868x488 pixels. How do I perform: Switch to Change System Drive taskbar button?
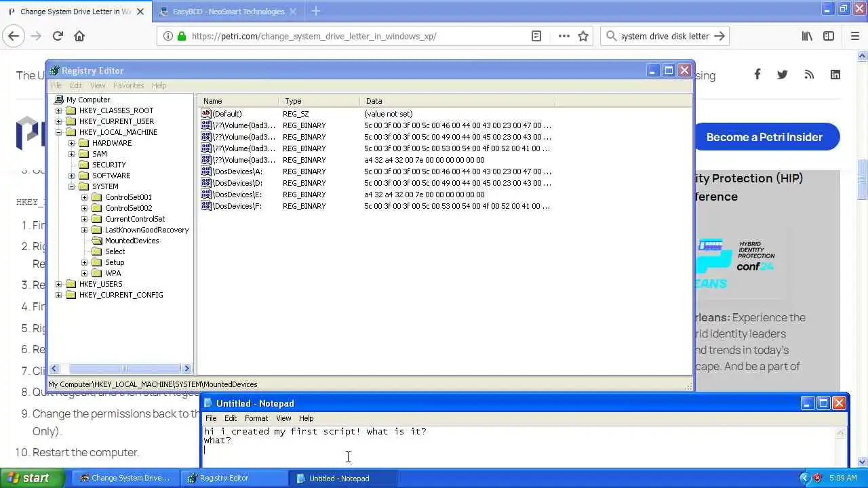[x=126, y=478]
